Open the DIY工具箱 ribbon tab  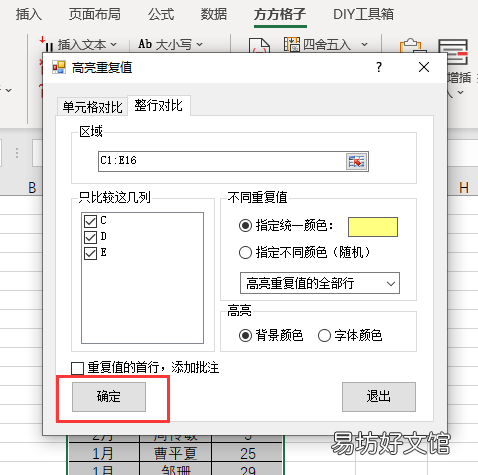[363, 14]
